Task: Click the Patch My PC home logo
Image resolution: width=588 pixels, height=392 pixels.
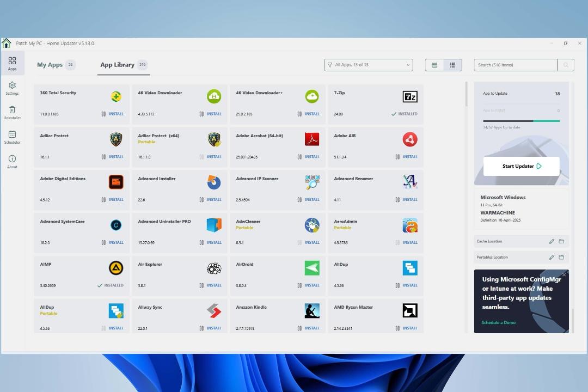Action: [x=7, y=44]
